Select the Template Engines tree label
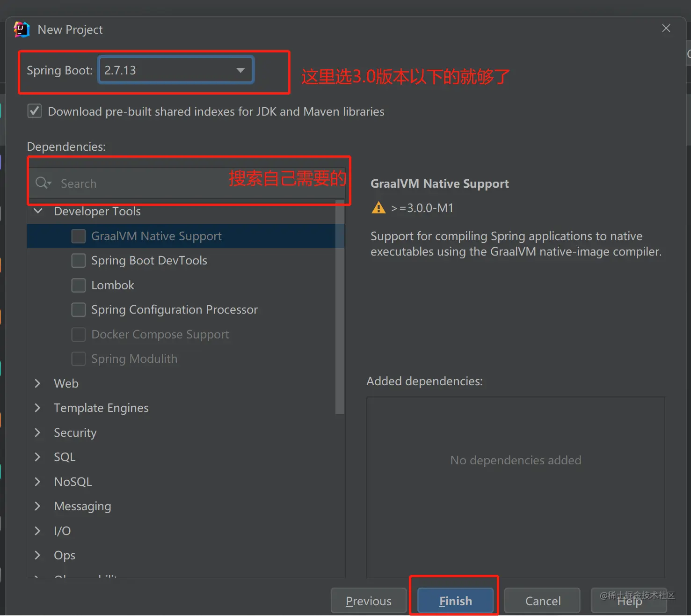The width and height of the screenshot is (691, 616). [101, 408]
